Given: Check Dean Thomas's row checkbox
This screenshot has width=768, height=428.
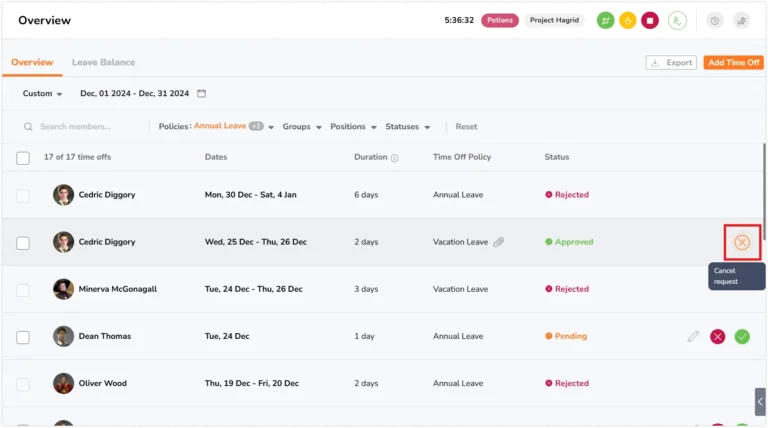Looking at the screenshot, I should [x=23, y=337].
